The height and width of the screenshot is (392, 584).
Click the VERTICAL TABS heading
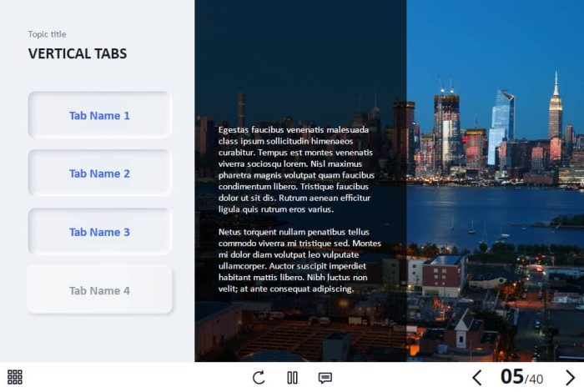point(78,53)
